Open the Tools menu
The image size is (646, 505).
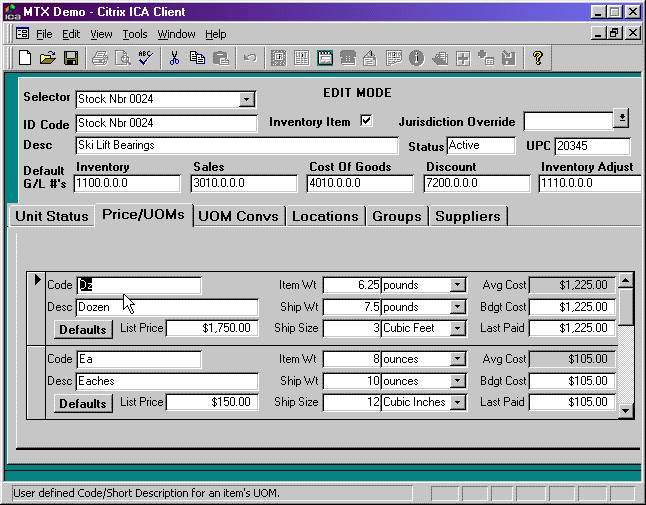pyautogui.click(x=135, y=34)
